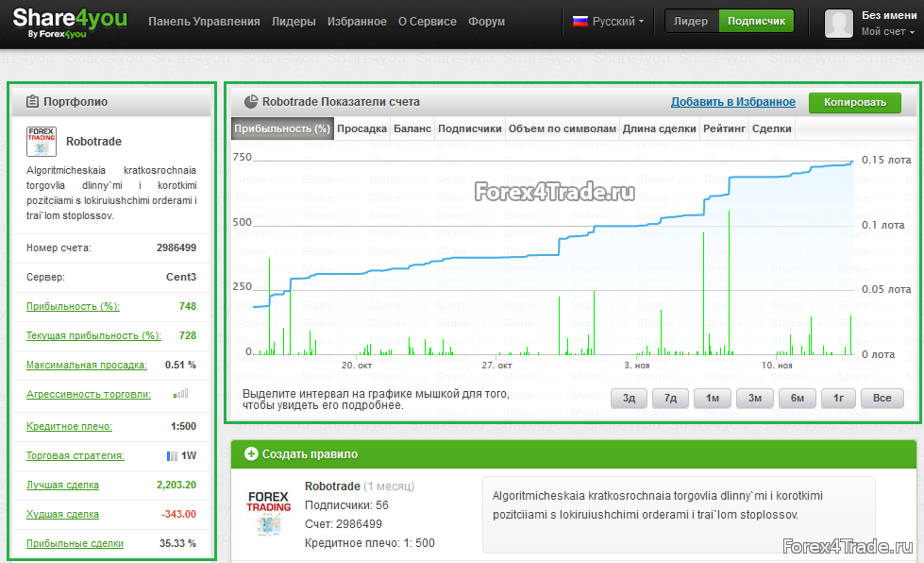
Task: Click the Share4you logo
Action: [x=70, y=23]
